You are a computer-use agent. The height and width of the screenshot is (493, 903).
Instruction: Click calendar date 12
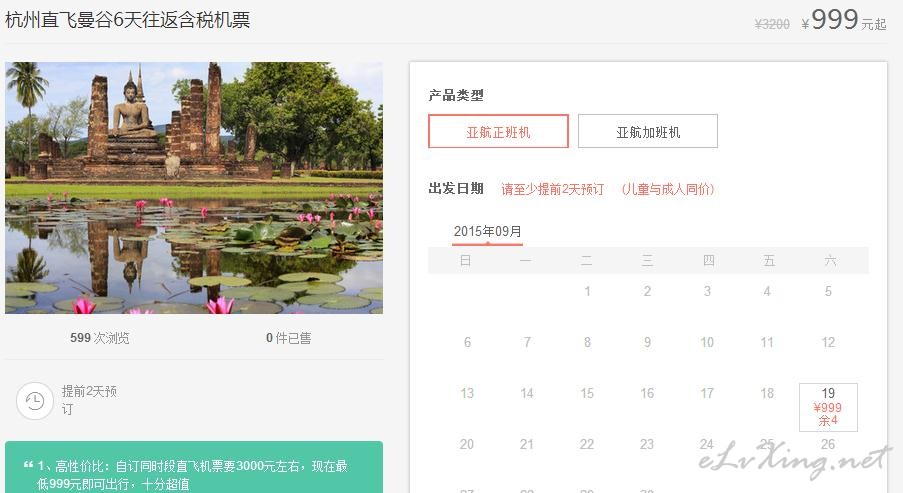click(x=828, y=342)
